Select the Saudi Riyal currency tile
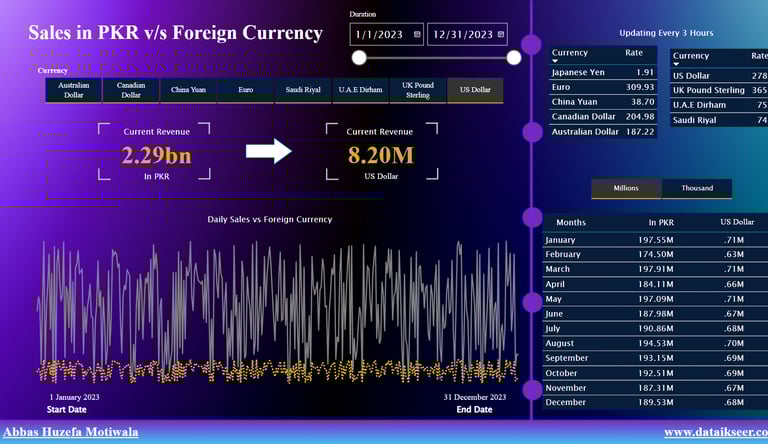This screenshot has width=768, height=444. (303, 90)
